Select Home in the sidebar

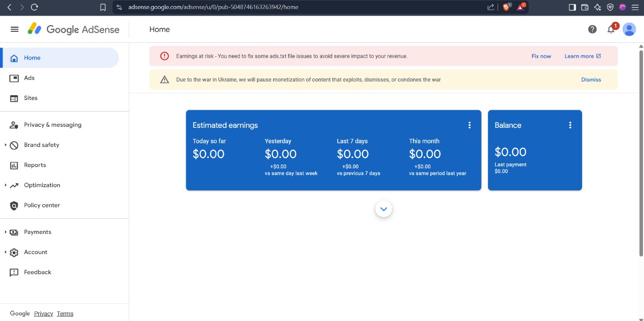(59, 58)
